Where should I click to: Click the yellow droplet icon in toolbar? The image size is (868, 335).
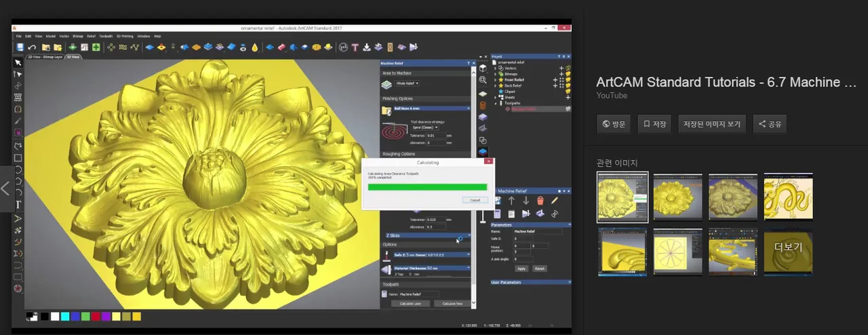tap(254, 47)
